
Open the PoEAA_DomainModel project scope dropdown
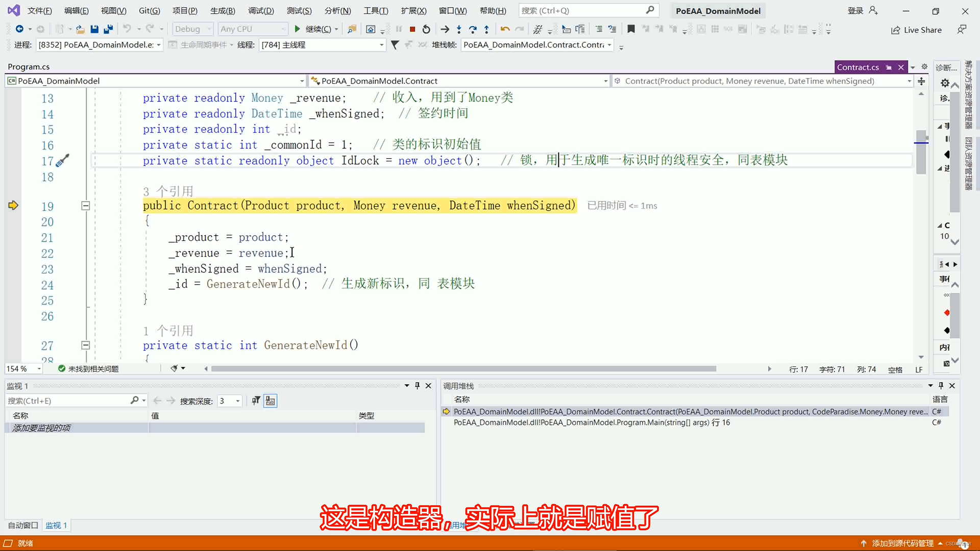(156, 81)
